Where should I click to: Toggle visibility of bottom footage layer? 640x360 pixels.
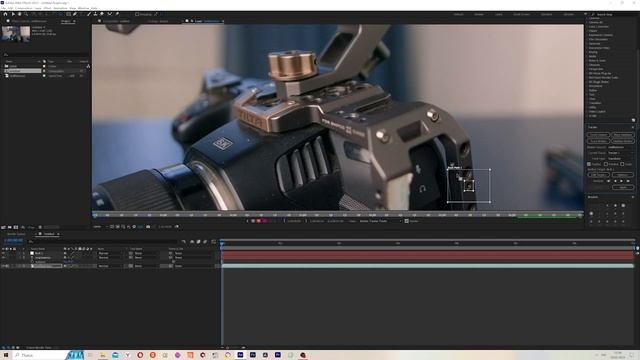(3, 266)
